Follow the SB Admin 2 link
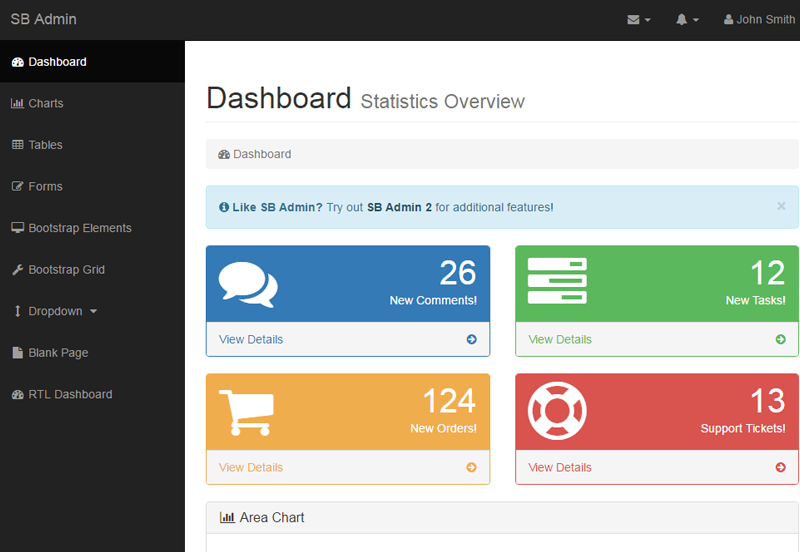 pos(399,208)
